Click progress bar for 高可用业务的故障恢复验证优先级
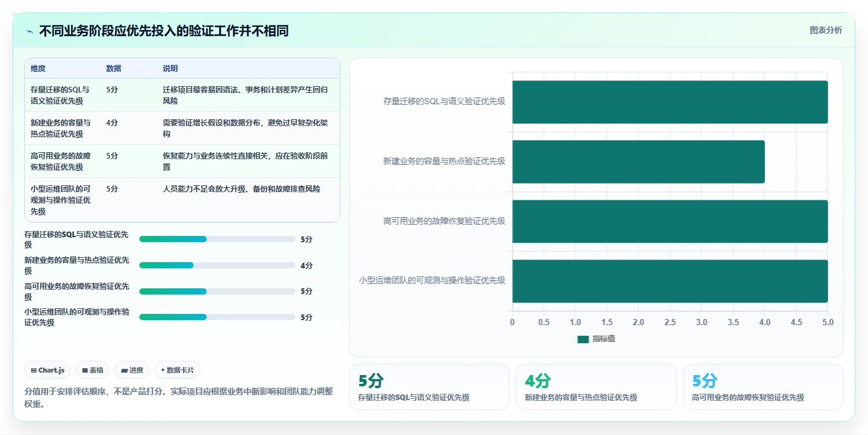The height and width of the screenshot is (435, 868). point(217,291)
